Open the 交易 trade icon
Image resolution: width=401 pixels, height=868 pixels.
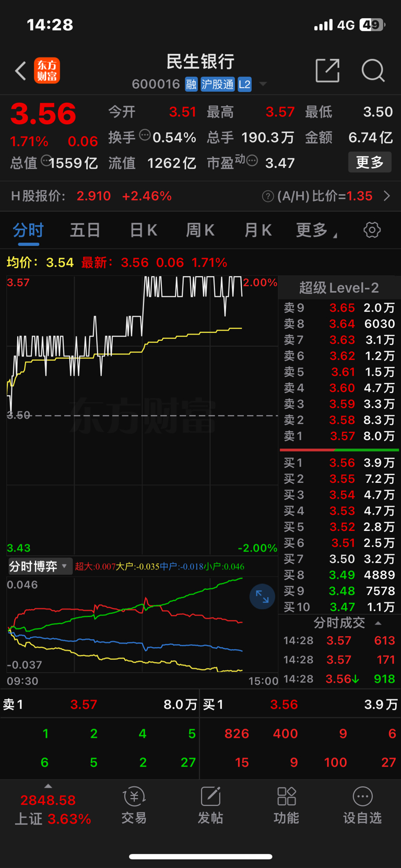click(x=134, y=806)
